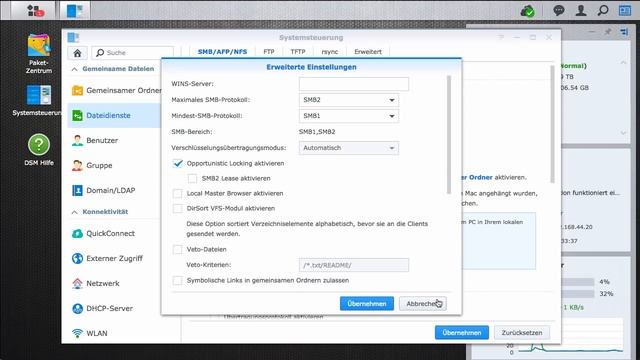Switch to the Erweitert tab
This screenshot has width=640, height=360.
(368, 52)
